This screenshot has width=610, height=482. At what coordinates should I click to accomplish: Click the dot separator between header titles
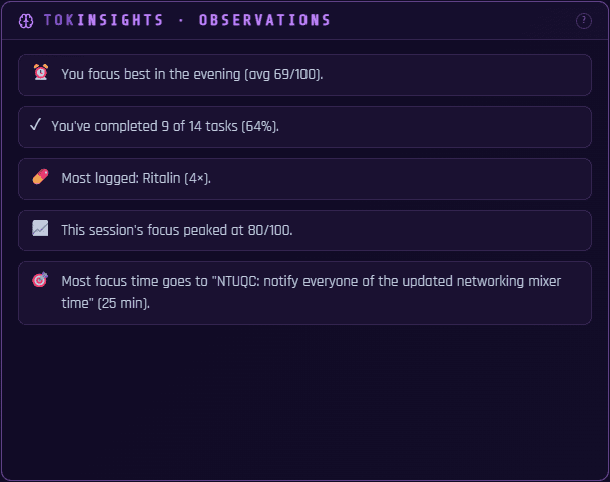[181, 21]
